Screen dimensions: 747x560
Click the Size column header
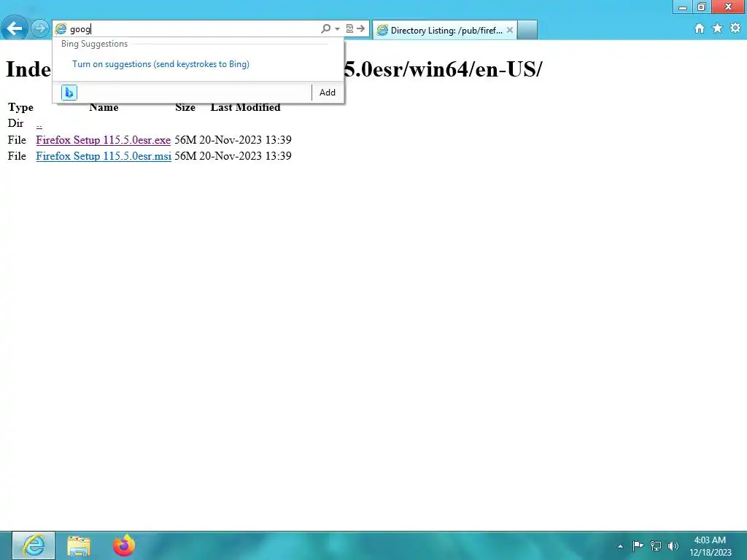point(185,107)
